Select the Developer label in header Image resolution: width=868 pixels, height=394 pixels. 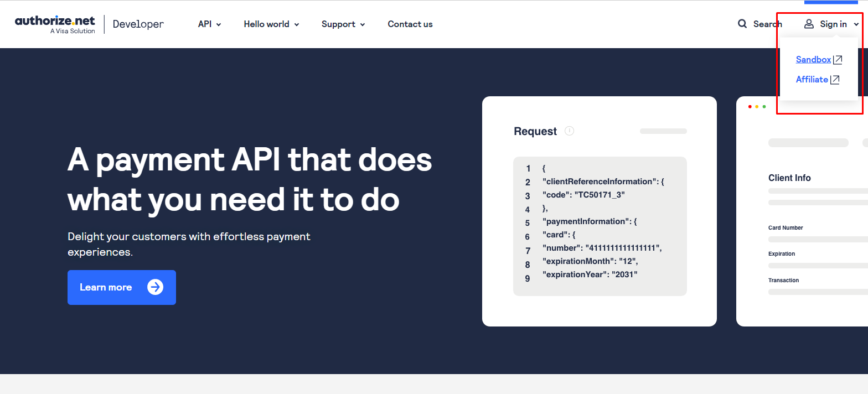[138, 24]
